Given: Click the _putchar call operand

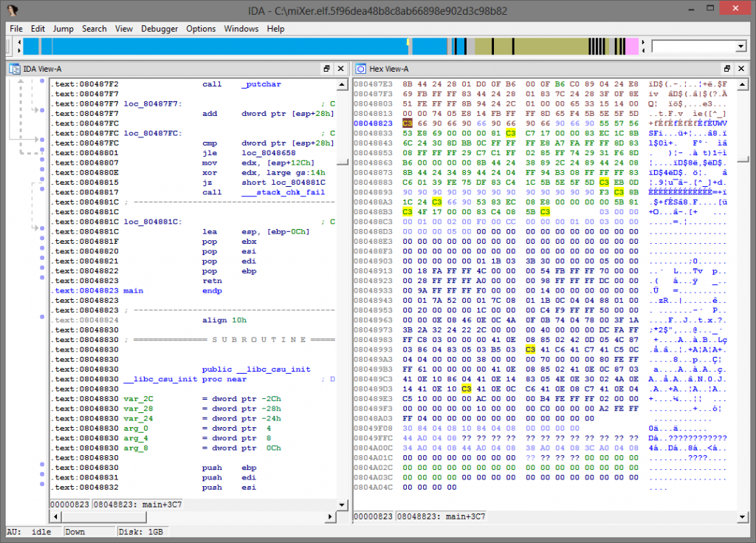Looking at the screenshot, I should (261, 84).
